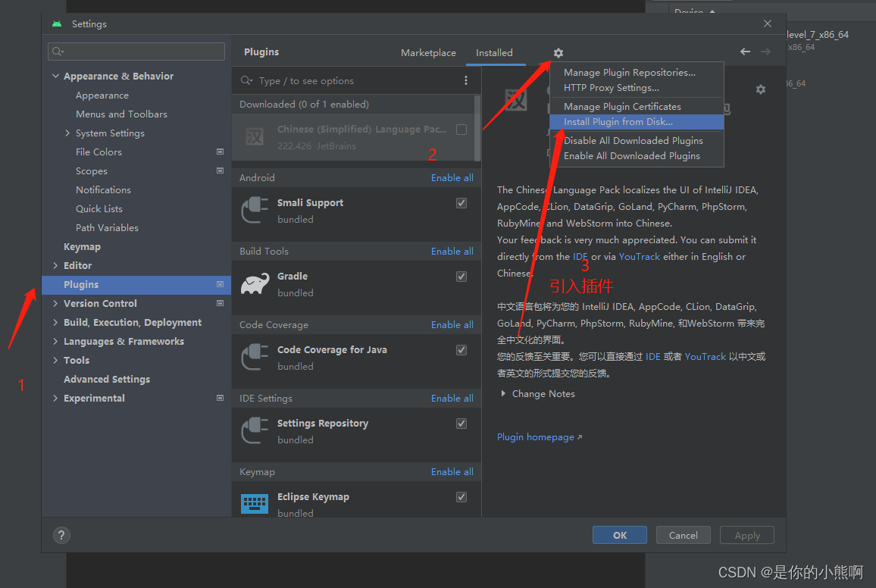The width and height of the screenshot is (876, 588).
Task: Click the plugin search field 'Type / to see options'
Action: (346, 80)
